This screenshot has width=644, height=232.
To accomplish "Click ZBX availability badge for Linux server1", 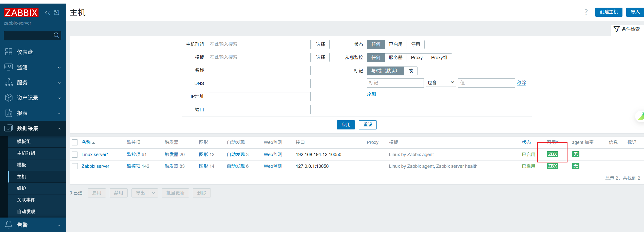I will (x=552, y=154).
